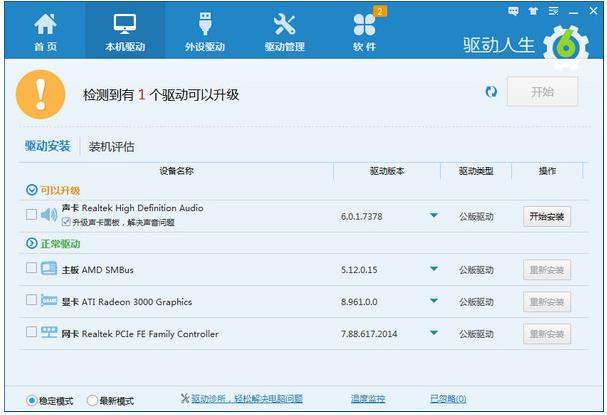Select 主板 AMD SMBus row text

[x=98, y=270]
